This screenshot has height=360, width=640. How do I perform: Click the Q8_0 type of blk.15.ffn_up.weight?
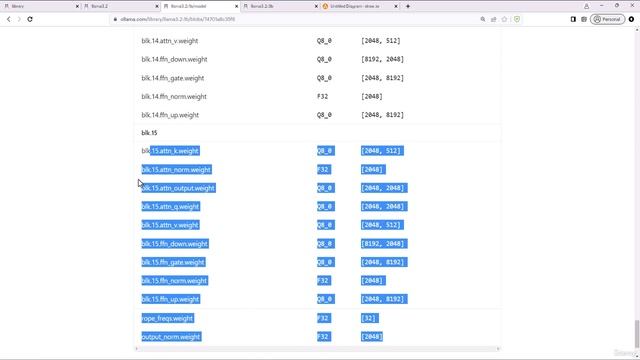pyautogui.click(x=325, y=299)
